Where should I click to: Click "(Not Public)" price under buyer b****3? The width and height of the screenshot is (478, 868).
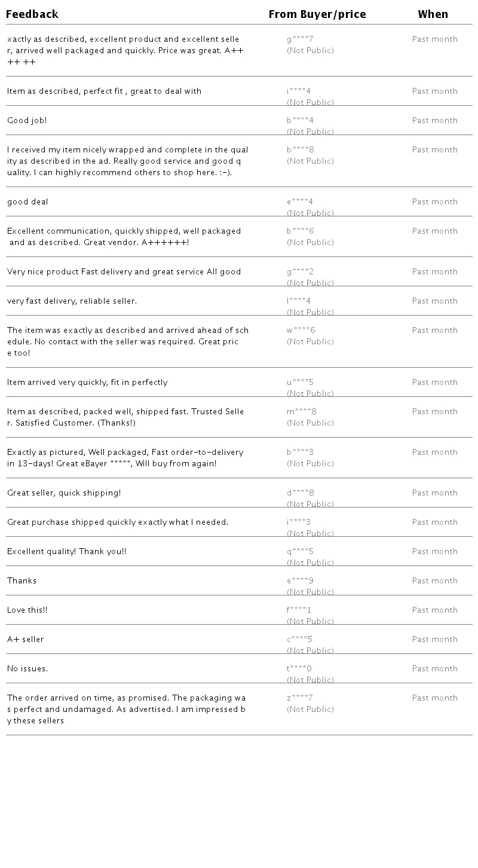point(310,464)
